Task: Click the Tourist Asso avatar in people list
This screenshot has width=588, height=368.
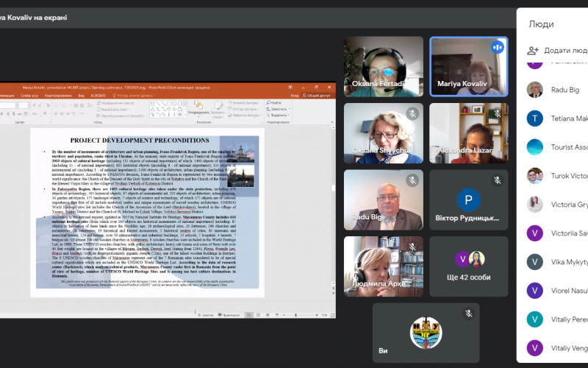Action: click(535, 147)
